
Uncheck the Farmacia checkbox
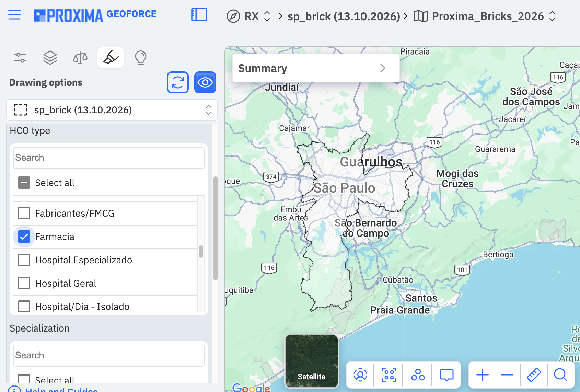24,237
